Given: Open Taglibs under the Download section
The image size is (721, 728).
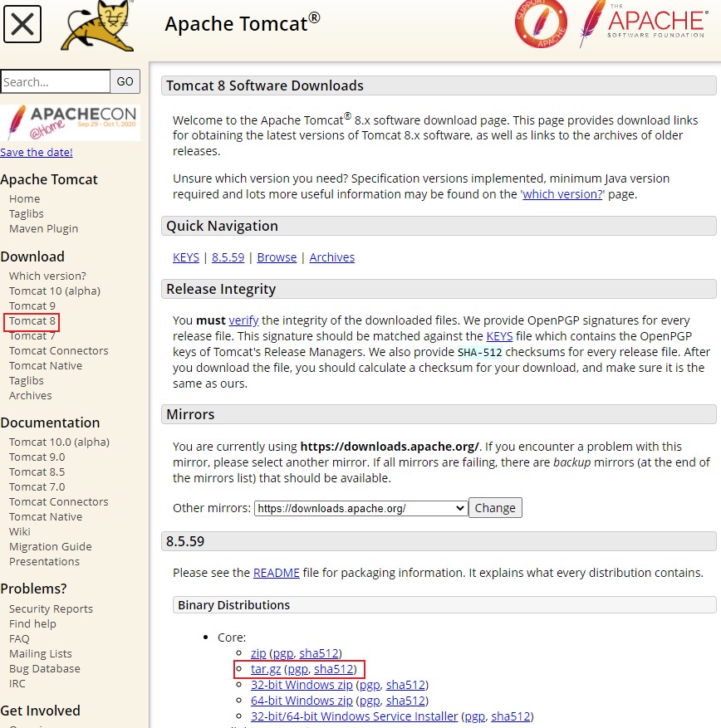Looking at the screenshot, I should (x=27, y=380).
